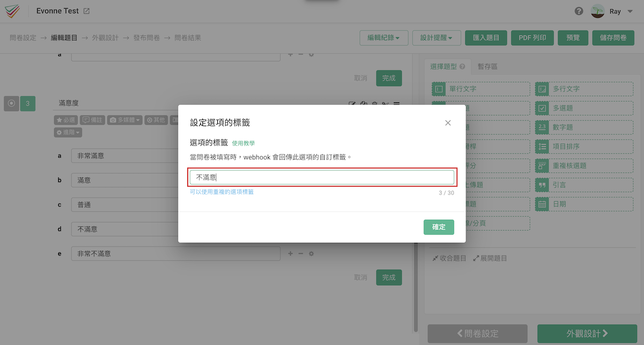Add the 引言 question type

tap(584, 185)
